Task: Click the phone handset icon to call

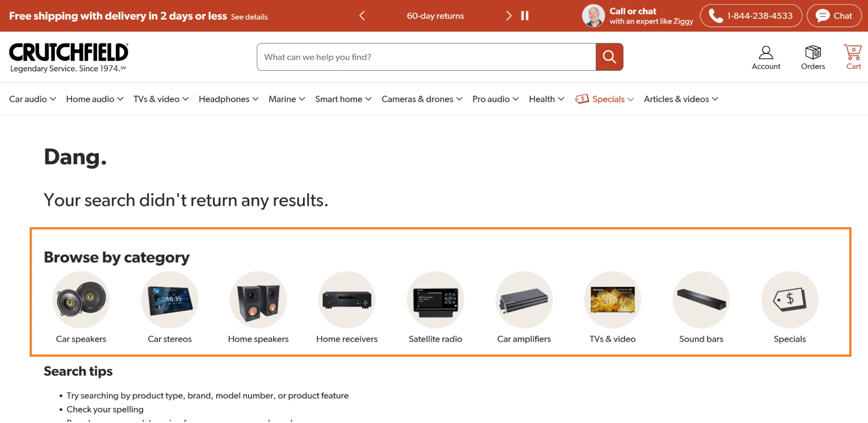Action: click(x=715, y=16)
